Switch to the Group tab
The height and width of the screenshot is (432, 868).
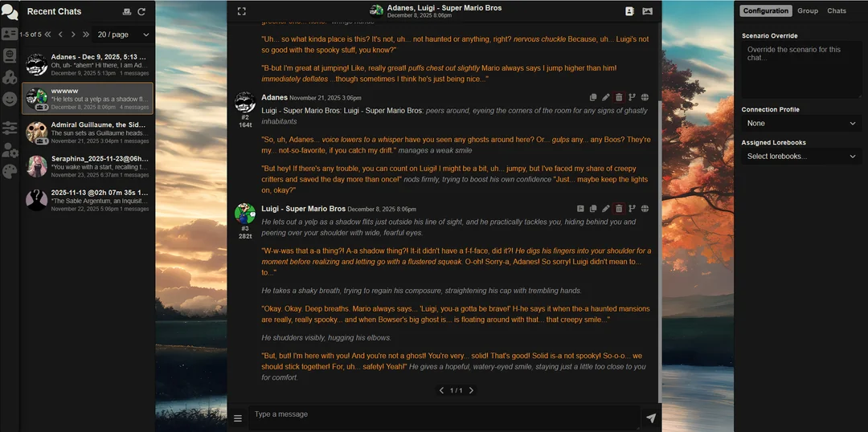point(808,10)
